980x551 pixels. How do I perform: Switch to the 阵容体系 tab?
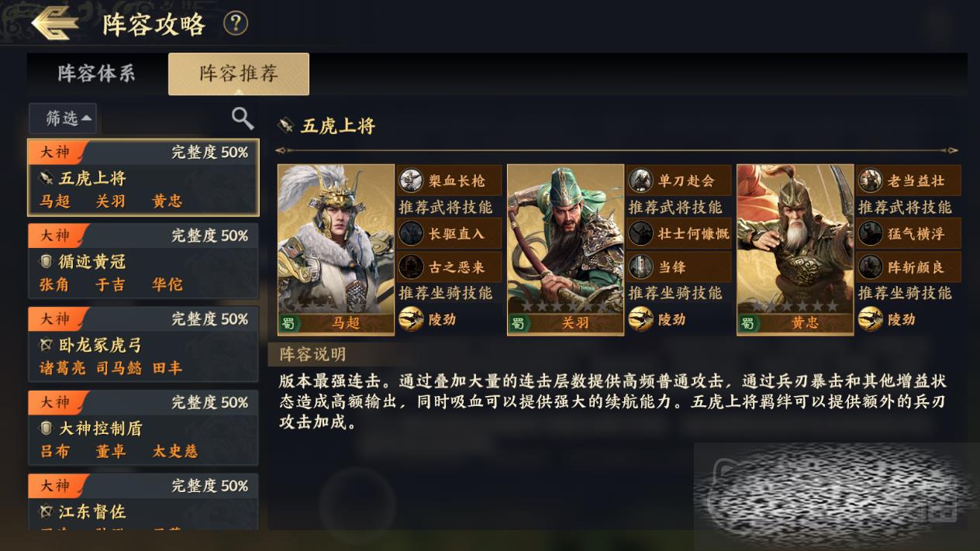(x=97, y=74)
